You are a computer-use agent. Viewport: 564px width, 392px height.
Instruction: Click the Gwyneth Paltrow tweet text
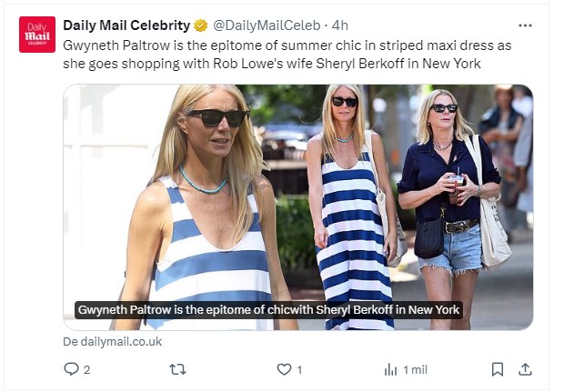(287, 55)
